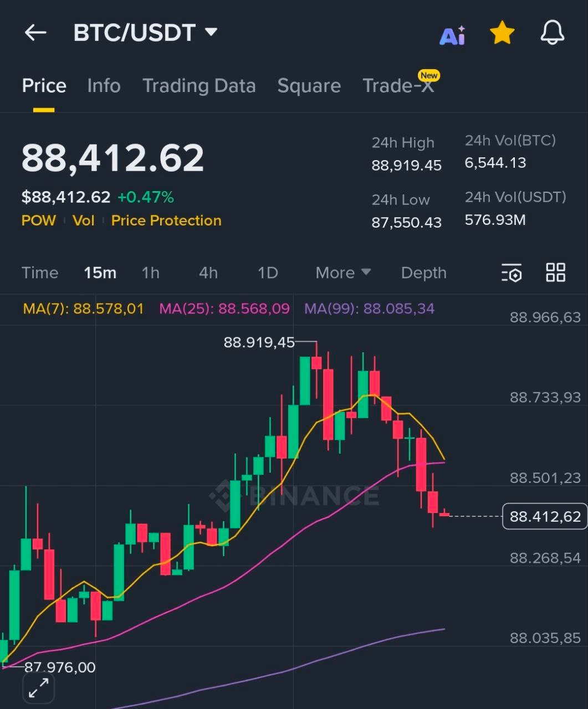This screenshot has width=588, height=709.
Task: Open price alert bell icon
Action: click(x=552, y=33)
